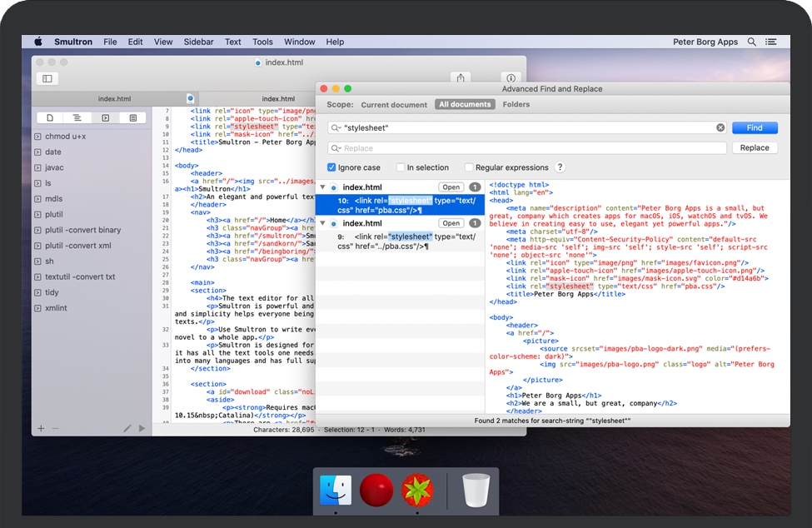The width and height of the screenshot is (812, 528).
Task: Click the blue Find button
Action: (x=754, y=128)
